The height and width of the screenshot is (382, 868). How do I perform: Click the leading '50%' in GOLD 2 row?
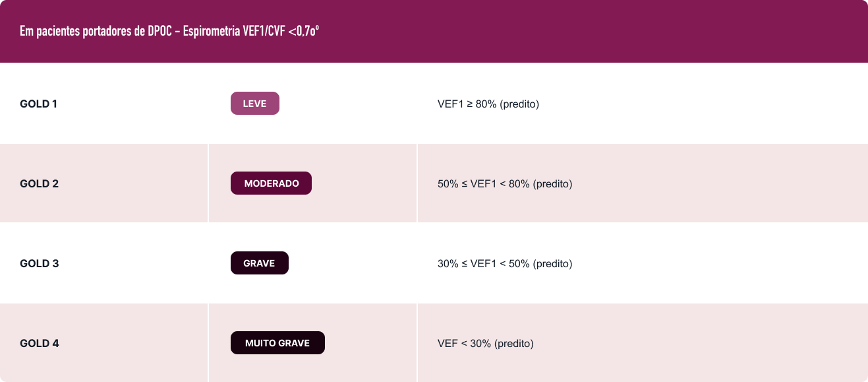pyautogui.click(x=448, y=184)
